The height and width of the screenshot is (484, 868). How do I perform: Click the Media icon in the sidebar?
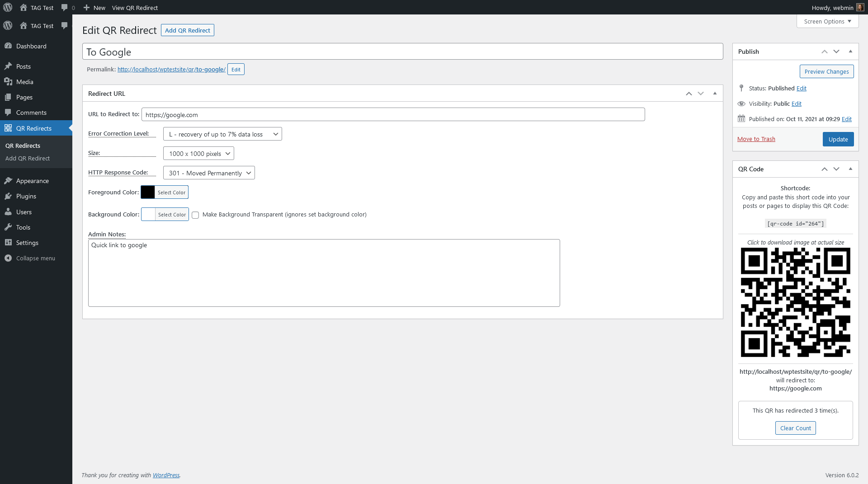tap(8, 82)
